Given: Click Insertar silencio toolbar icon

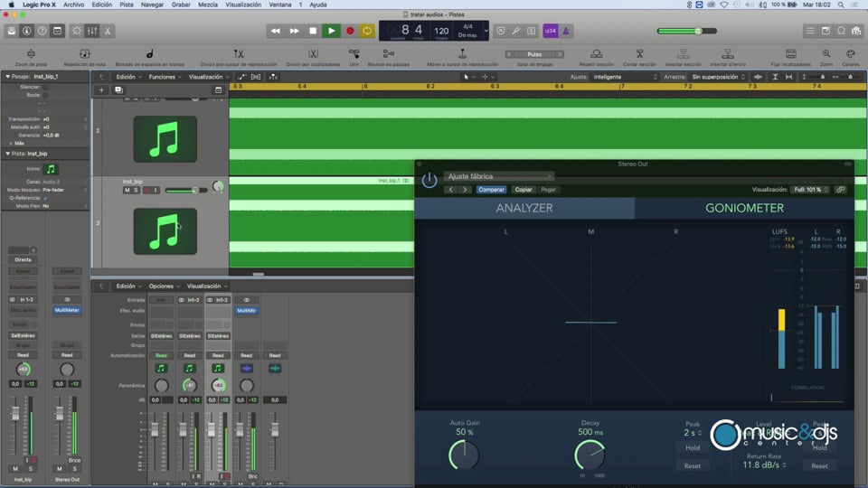Looking at the screenshot, I should tap(727, 53).
